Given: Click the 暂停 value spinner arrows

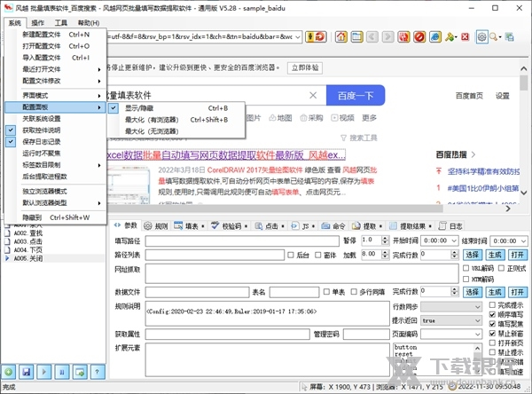Looking at the screenshot, I should click(x=385, y=240).
